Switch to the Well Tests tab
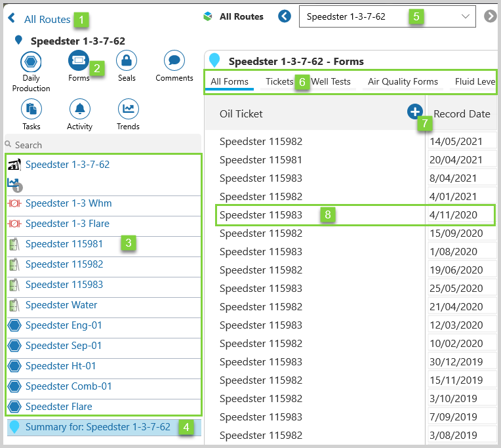This screenshot has width=501, height=448. coord(331,82)
